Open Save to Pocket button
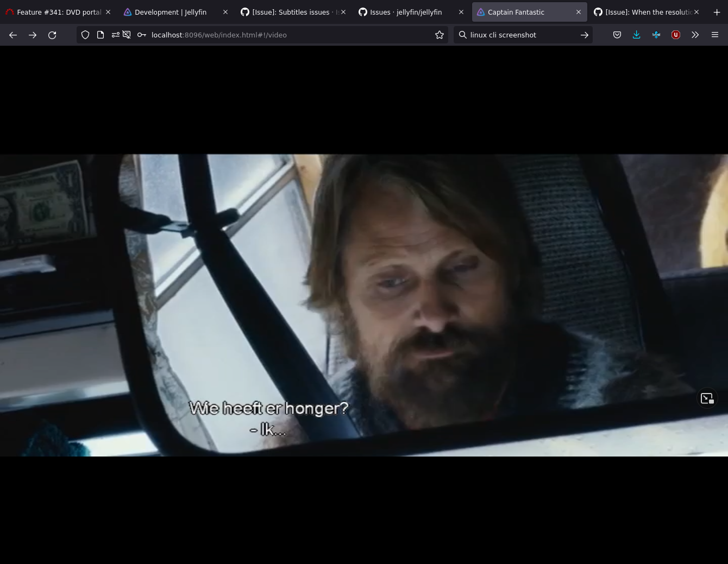The width and height of the screenshot is (728, 564). [x=617, y=35]
